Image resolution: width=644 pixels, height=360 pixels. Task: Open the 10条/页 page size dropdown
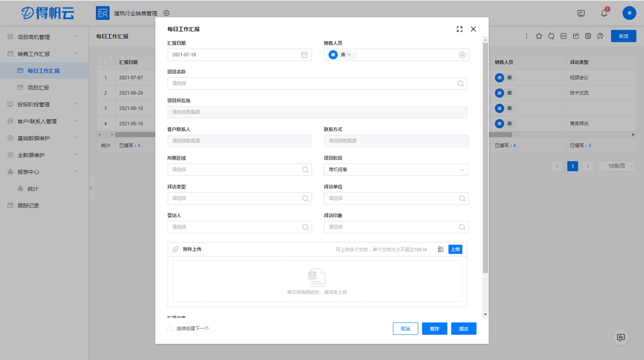[616, 166]
